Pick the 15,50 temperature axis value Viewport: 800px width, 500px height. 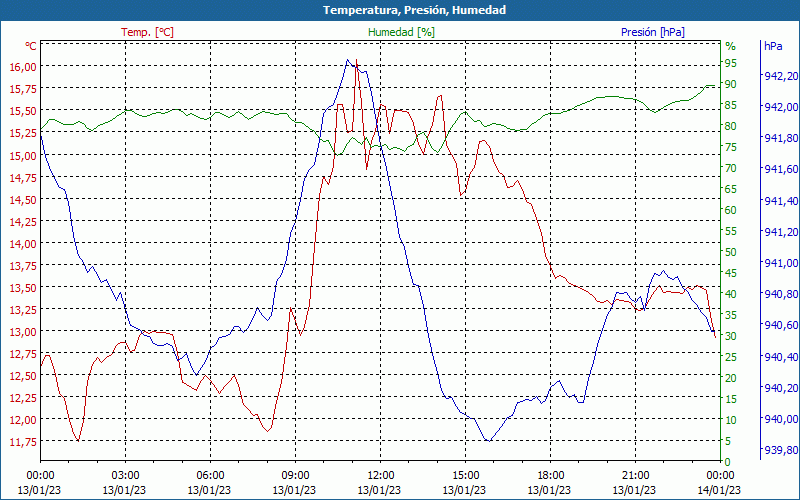(23, 111)
